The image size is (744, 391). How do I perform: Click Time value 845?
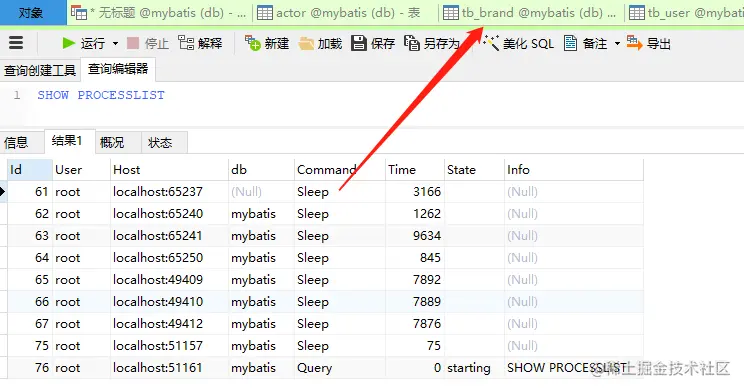[415, 258]
